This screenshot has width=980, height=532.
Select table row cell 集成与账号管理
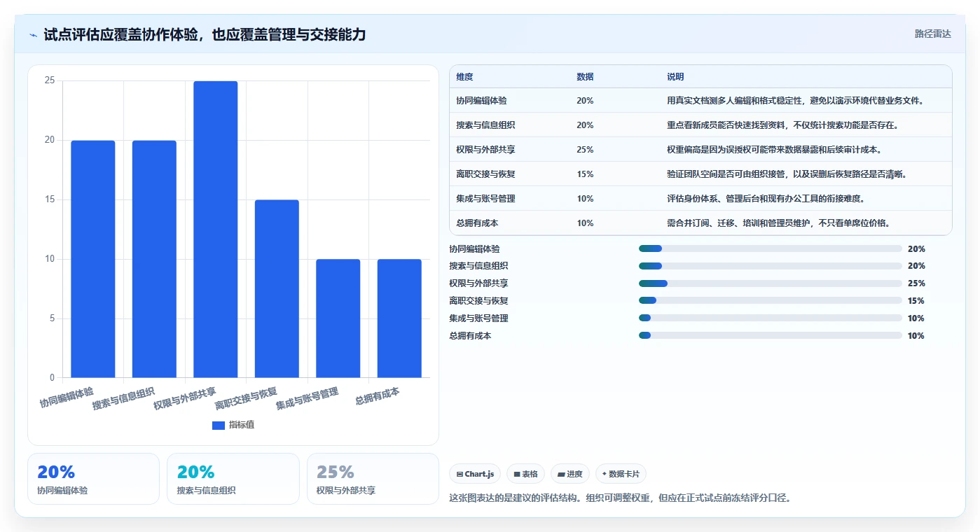485,199
